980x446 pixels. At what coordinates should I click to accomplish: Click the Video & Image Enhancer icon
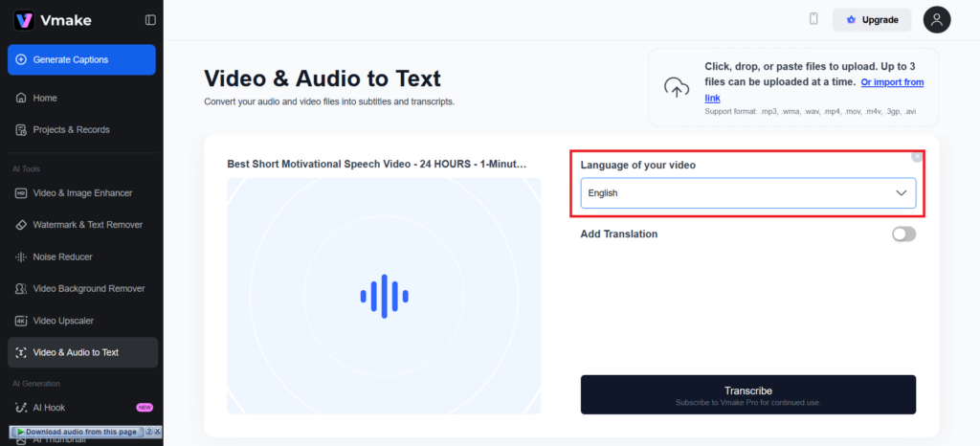pyautogui.click(x=21, y=193)
